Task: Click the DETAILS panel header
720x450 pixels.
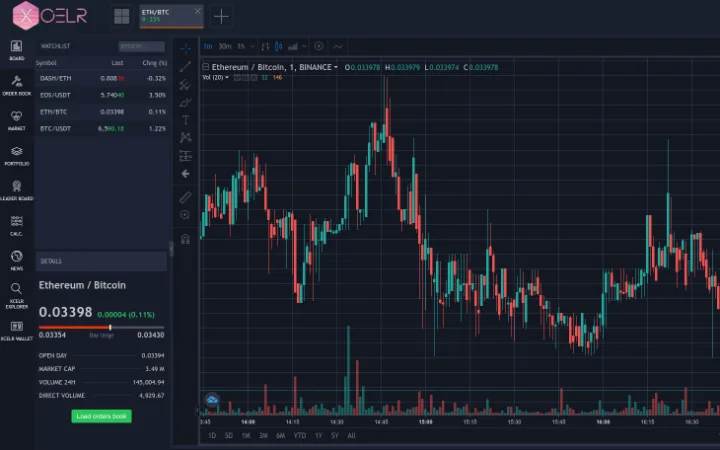Action: point(101,261)
